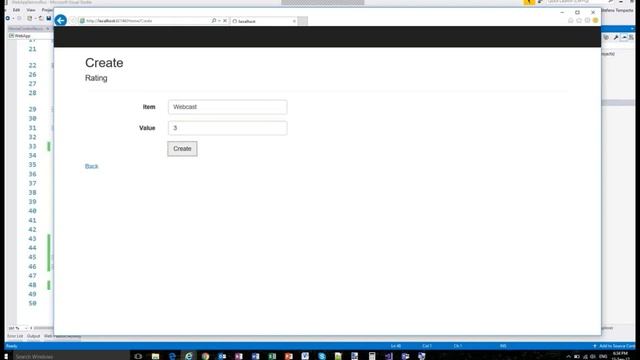Viewport: 640px width, 360px height.
Task: Open the editor zoom percentage dropdown
Action: tap(18, 328)
